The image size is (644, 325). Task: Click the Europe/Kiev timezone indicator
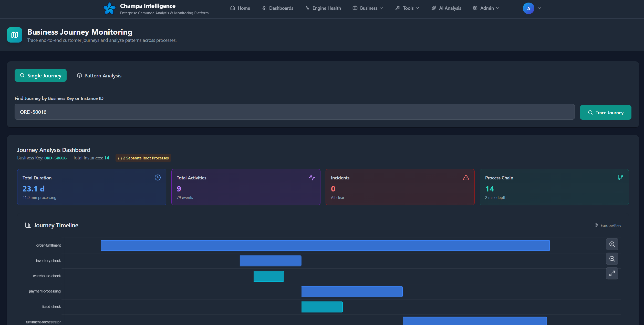click(x=608, y=226)
